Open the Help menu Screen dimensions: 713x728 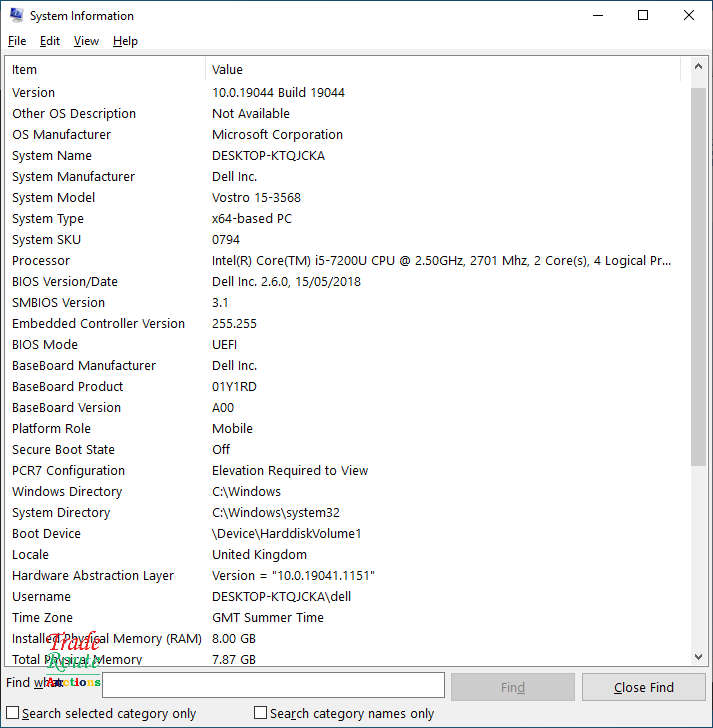tap(125, 41)
